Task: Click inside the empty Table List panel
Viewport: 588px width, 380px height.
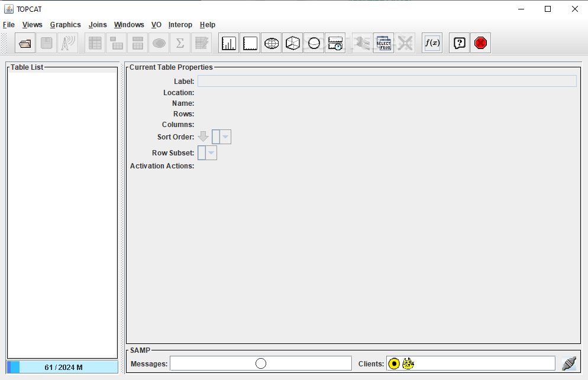Action: coord(62,215)
